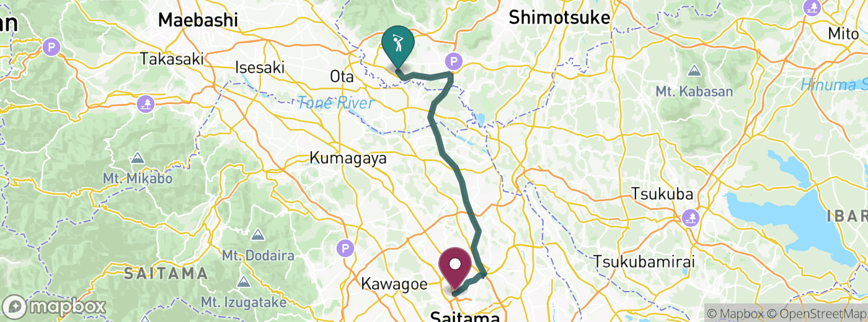Click the Tsukubamirai city label

pos(644,261)
